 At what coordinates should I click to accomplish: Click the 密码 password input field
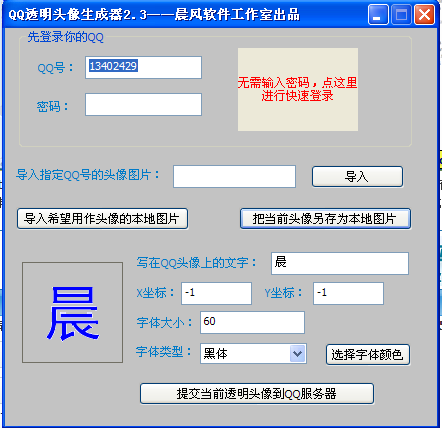(x=143, y=104)
